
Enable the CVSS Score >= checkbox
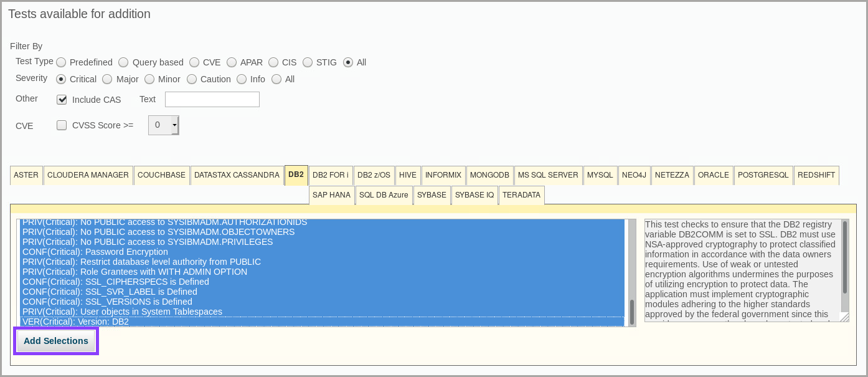(x=62, y=125)
